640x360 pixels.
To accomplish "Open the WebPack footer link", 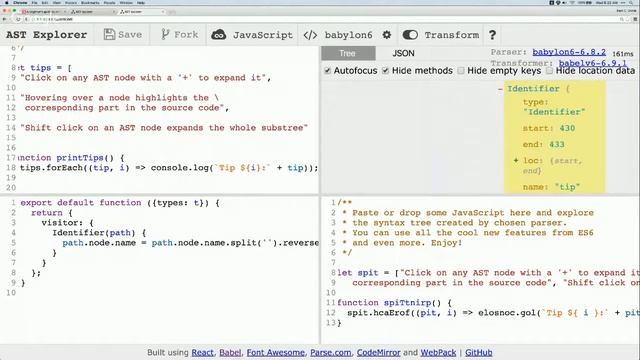I will [x=438, y=352].
